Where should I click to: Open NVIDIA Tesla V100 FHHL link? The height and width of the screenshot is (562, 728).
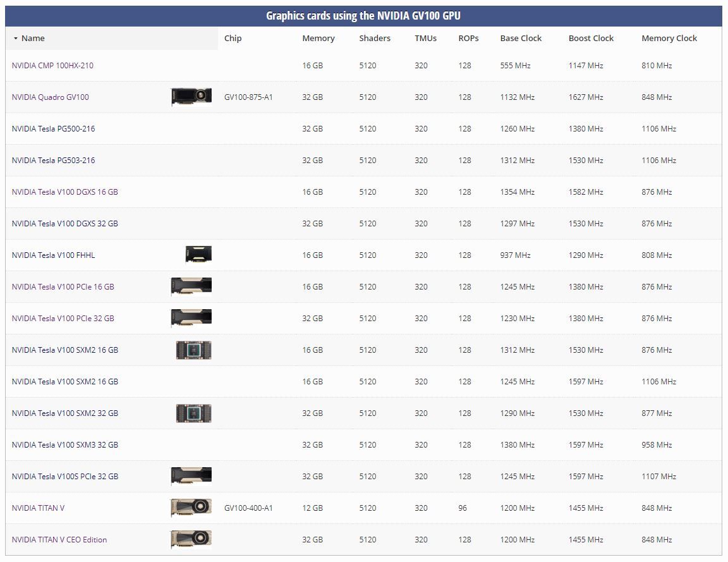53,255
